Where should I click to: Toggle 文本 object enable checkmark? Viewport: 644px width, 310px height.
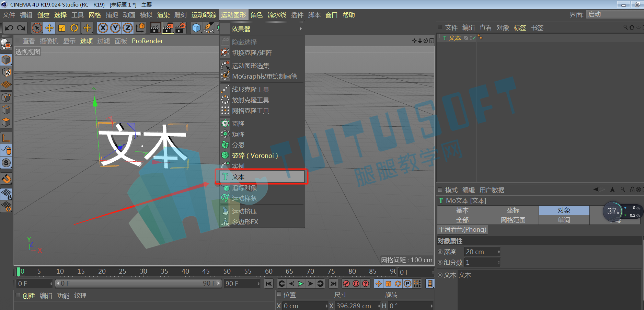click(473, 38)
